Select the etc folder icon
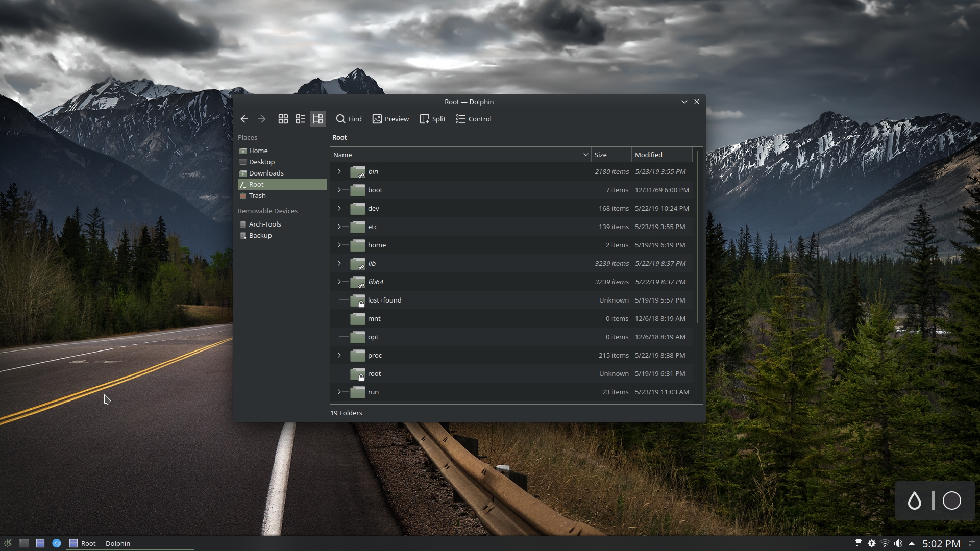 tap(358, 227)
